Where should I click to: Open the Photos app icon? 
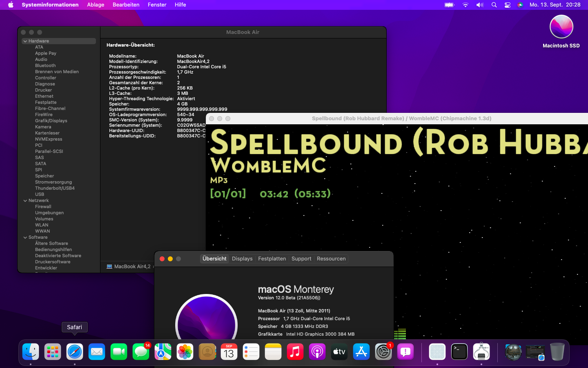[x=185, y=352]
